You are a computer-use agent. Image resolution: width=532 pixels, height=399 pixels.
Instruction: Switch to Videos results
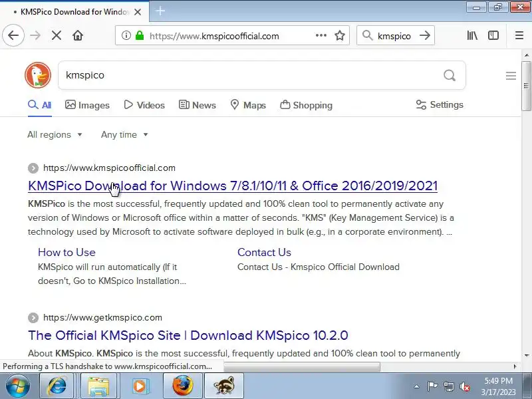tap(144, 105)
